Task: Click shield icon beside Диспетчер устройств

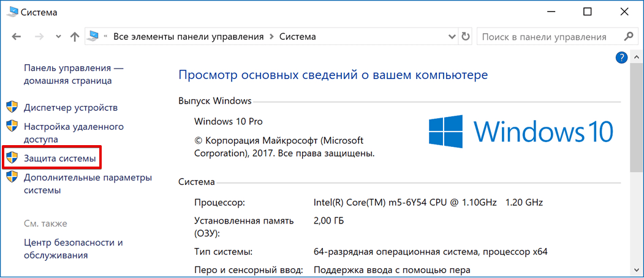Action: (x=12, y=108)
